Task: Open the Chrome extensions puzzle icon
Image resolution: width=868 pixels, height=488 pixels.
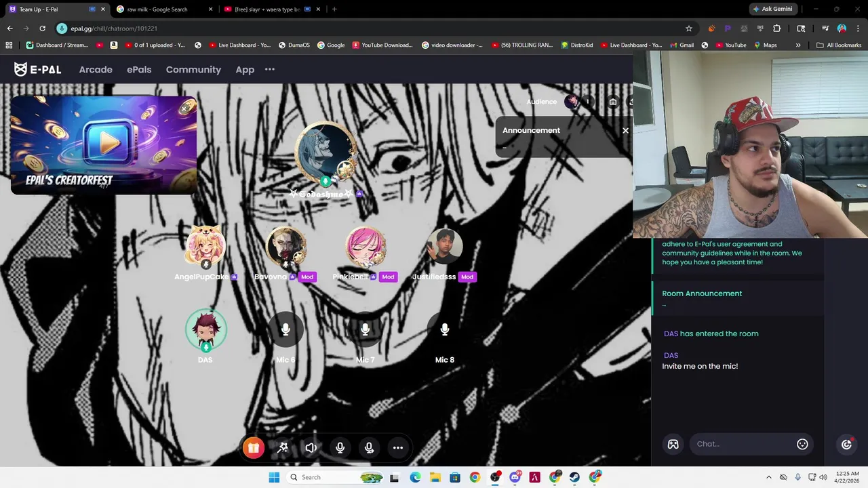Action: point(776,28)
